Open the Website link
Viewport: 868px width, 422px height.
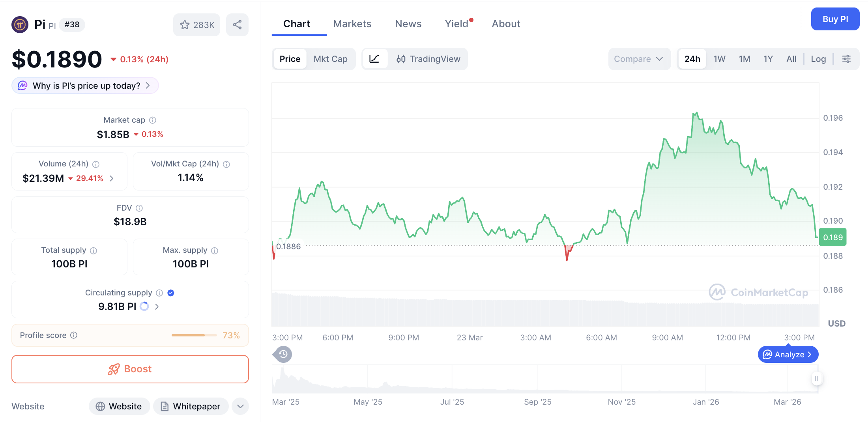(x=119, y=406)
